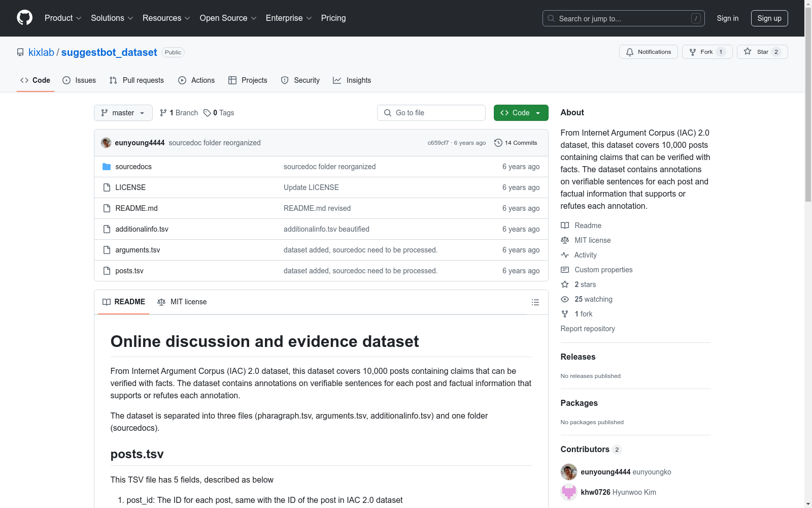
Task: Switch to the Issues tab
Action: [x=79, y=80]
